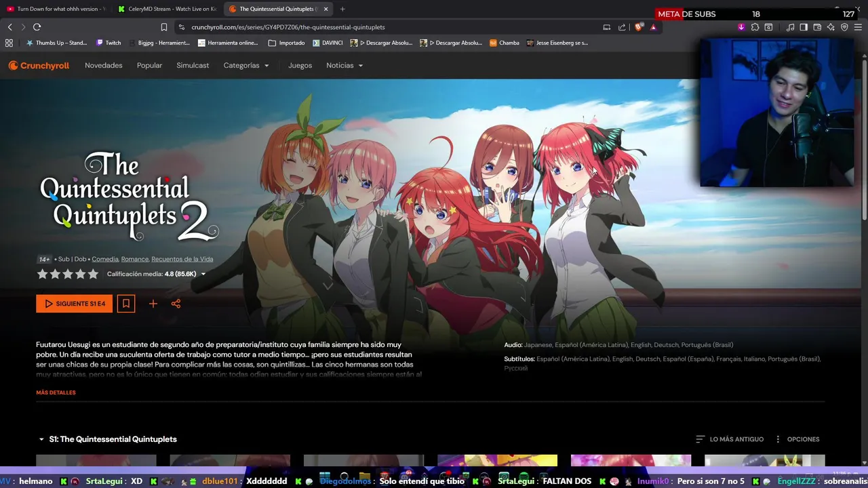Open the Simulcast menu item
This screenshot has height=488, width=868.
[x=193, y=66]
